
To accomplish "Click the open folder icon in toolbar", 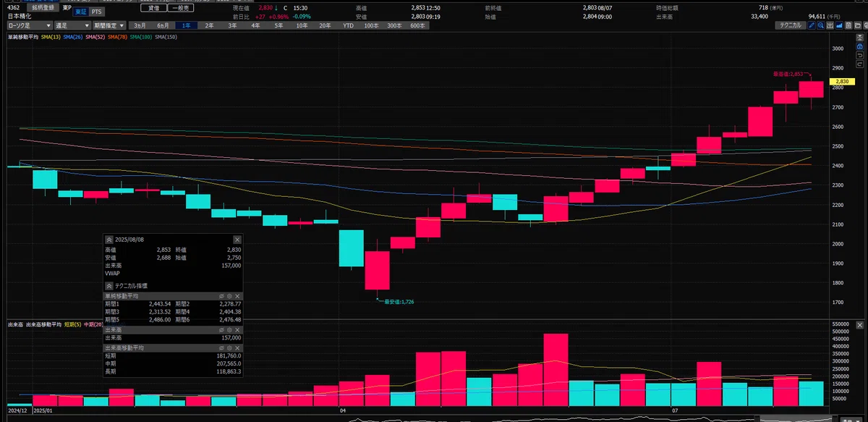I will (858, 25).
